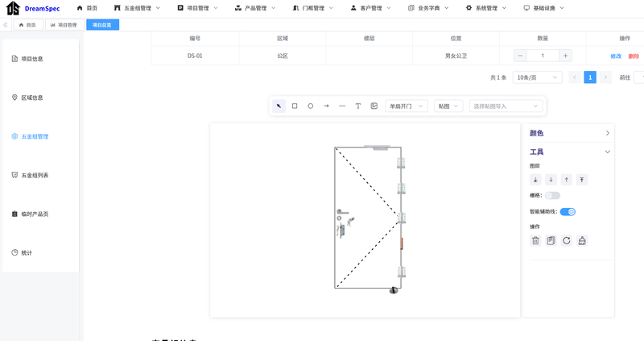Switch to the 首页 page tab

(28, 25)
